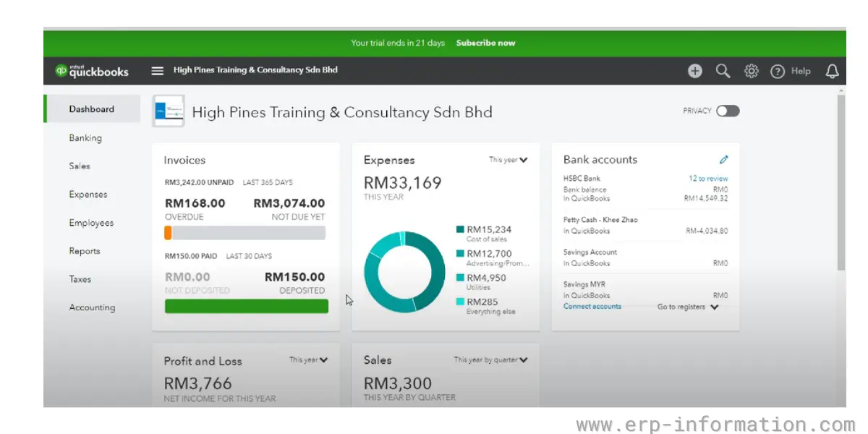Screen dimensions: 868x434
Task: Click the Help question mark icon
Action: (778, 72)
